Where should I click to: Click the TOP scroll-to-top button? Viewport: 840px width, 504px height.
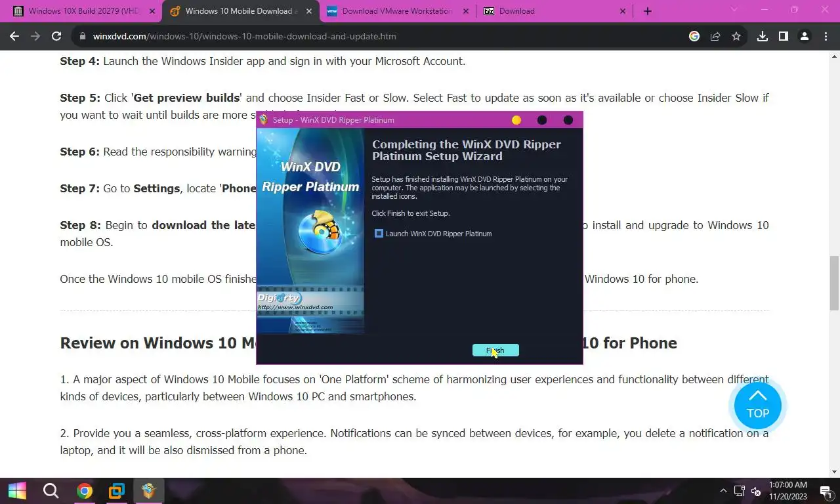coord(758,406)
